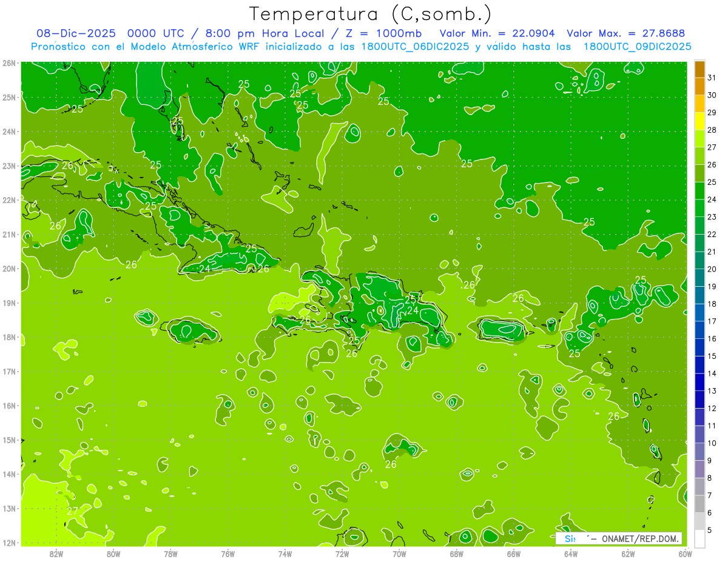Click the '31' label on the color scale
Screen dimensions: 728x562
click(712, 78)
